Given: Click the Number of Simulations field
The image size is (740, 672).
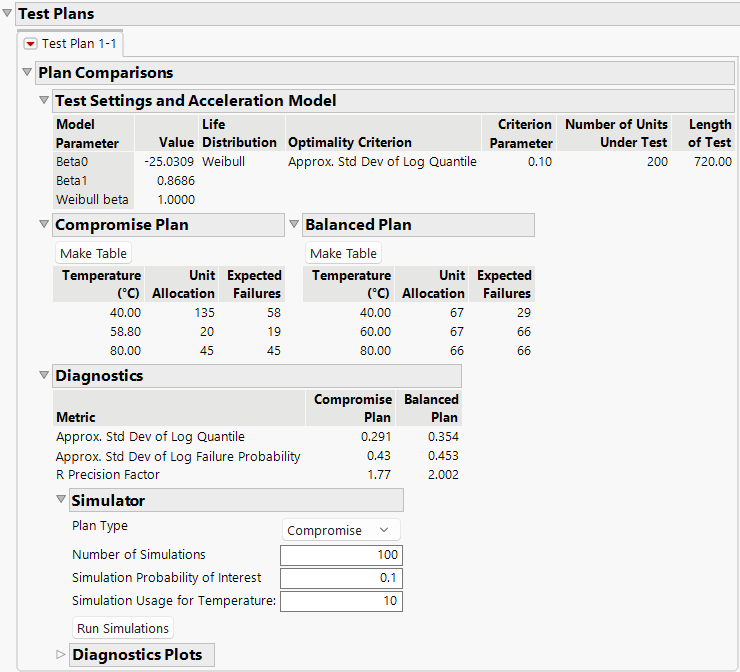Looking at the screenshot, I should point(341,554).
